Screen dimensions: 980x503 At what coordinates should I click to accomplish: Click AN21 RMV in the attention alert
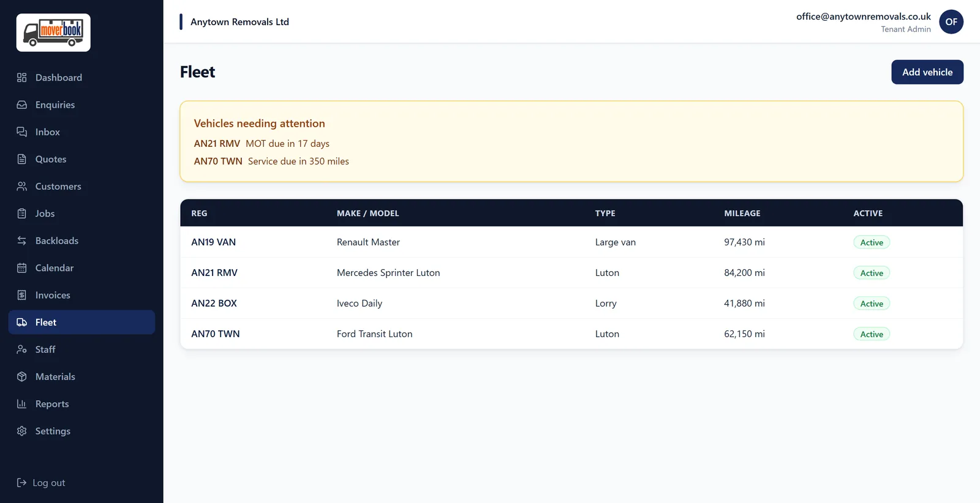(217, 144)
